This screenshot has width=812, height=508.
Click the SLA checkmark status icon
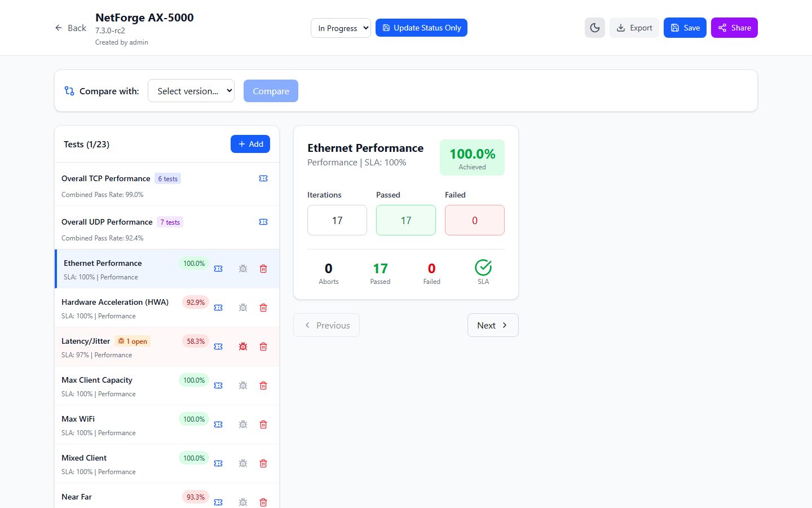click(x=483, y=268)
